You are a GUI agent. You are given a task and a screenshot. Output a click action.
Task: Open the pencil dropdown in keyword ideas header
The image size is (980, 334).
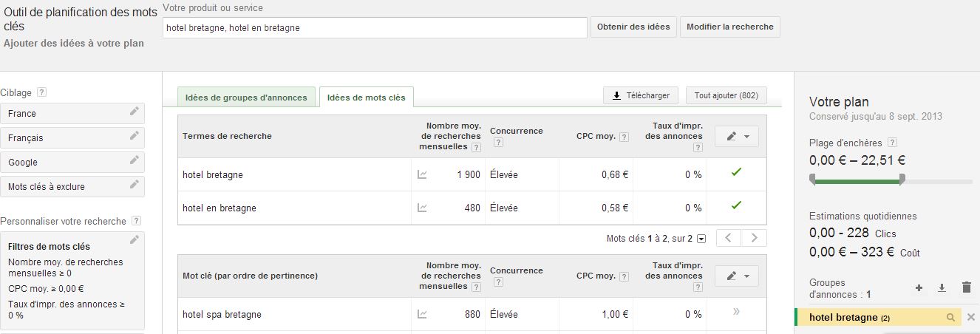point(736,276)
